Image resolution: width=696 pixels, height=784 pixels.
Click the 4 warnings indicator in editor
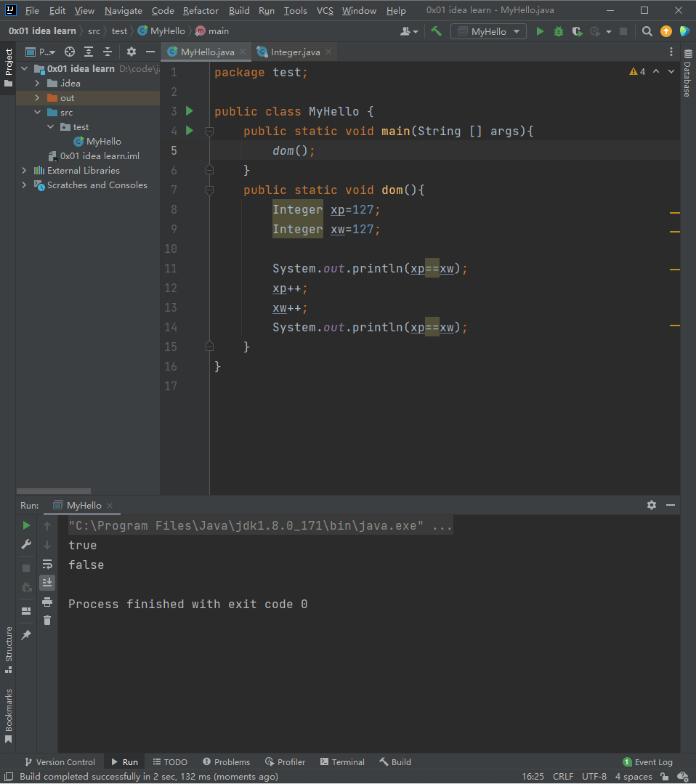click(637, 71)
